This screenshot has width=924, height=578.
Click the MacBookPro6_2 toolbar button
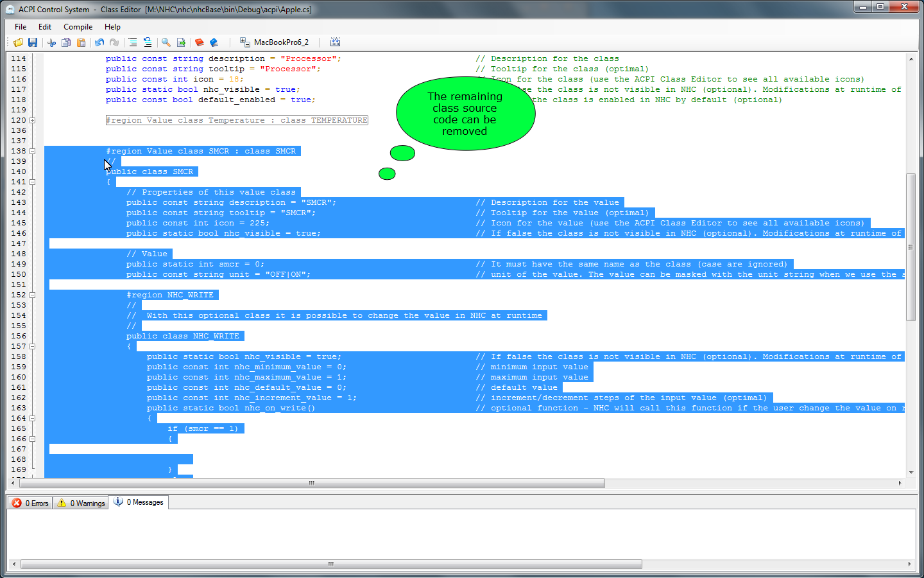pyautogui.click(x=275, y=42)
